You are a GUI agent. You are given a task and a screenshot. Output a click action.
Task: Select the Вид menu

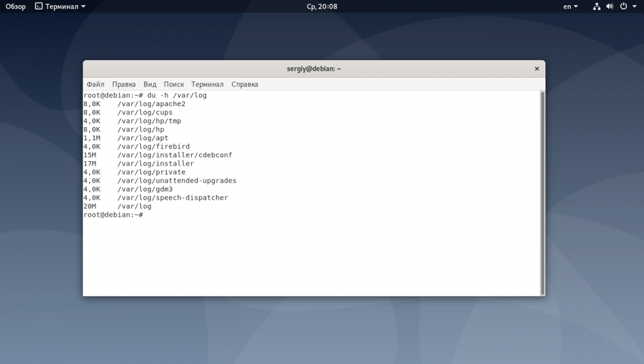[150, 84]
